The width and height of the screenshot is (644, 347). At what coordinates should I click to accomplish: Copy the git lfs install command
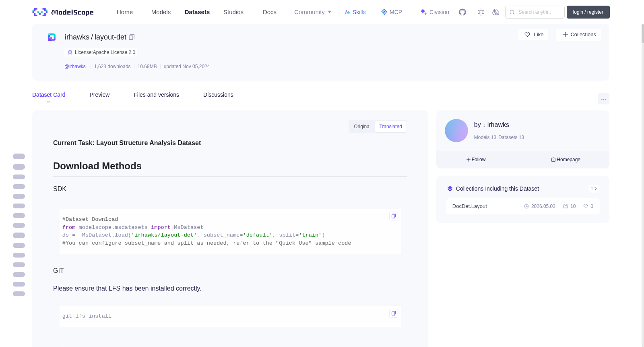[394, 313]
